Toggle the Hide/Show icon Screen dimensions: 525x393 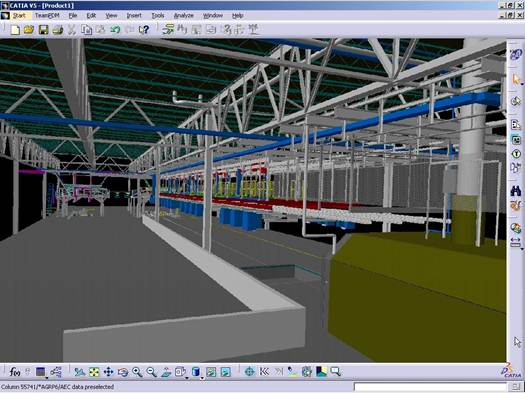pos(211,372)
